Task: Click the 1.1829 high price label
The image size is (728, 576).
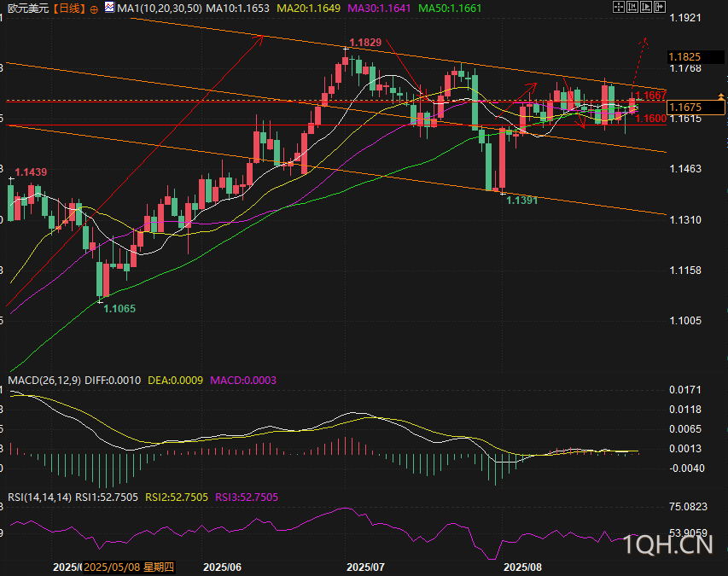Action: [364, 41]
